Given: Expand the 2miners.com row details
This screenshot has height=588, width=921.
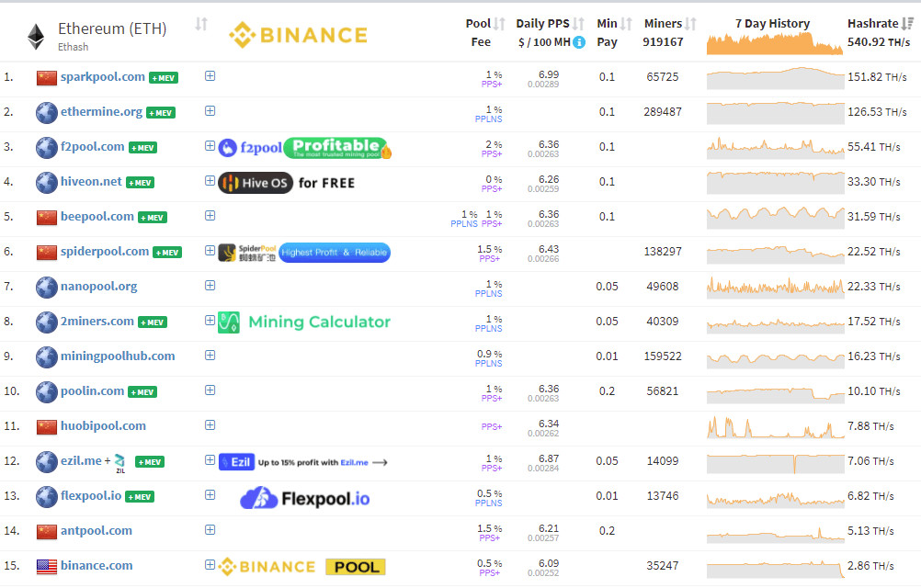Looking at the screenshot, I should pyautogui.click(x=210, y=322).
